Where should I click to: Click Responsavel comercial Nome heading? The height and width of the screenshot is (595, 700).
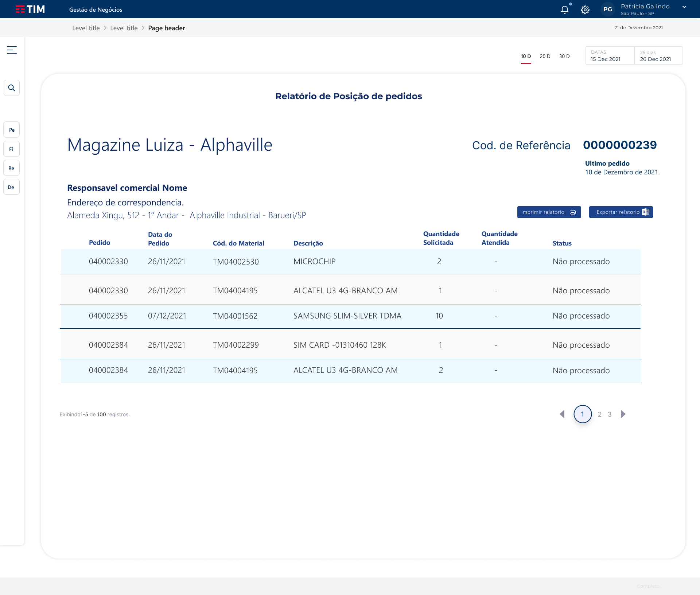[x=127, y=188]
